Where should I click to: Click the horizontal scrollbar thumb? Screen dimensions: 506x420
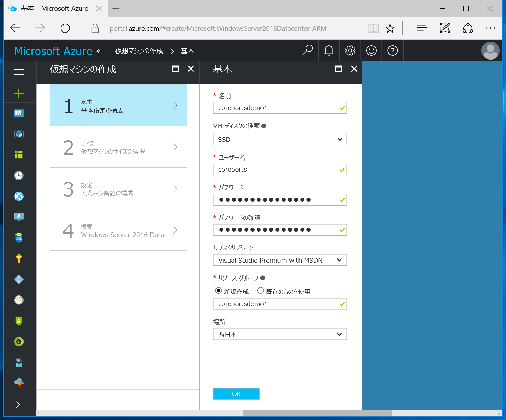(317, 413)
